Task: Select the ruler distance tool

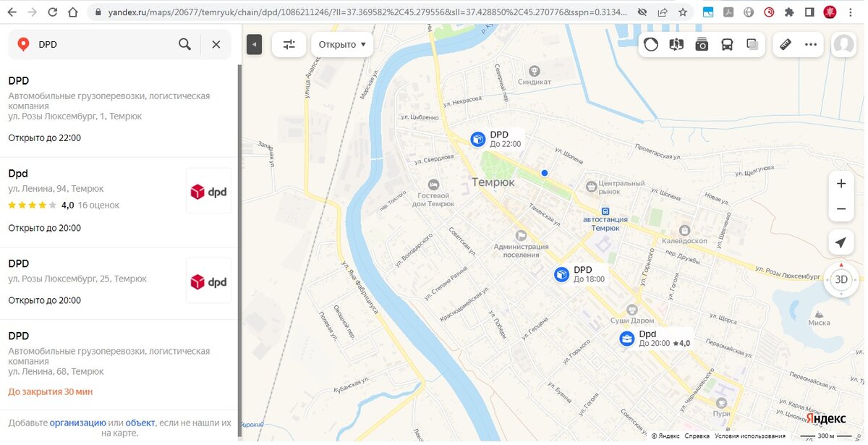Action: (786, 44)
